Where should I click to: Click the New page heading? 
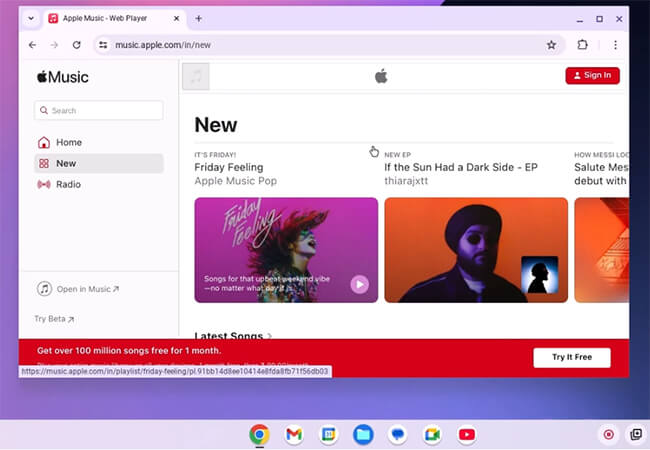[216, 125]
